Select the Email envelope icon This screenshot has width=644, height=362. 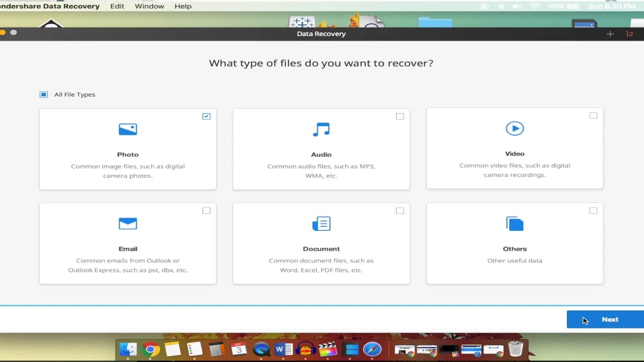(x=128, y=224)
